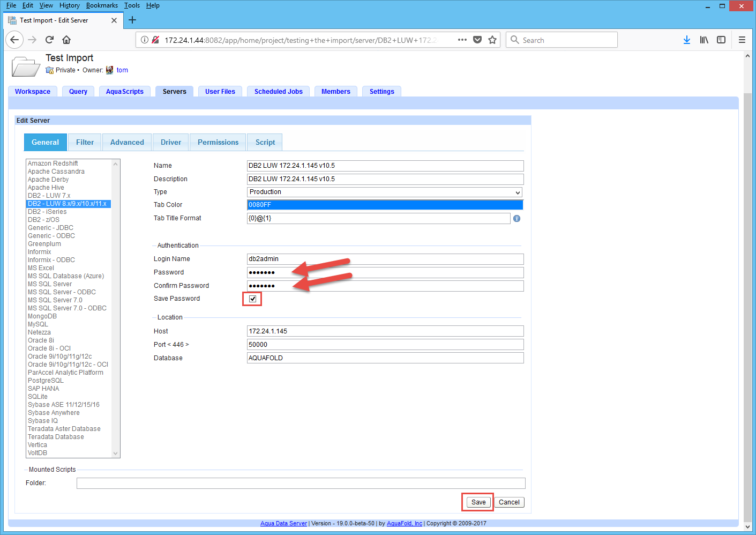Select the Advanced tab in Edit Server

pos(127,142)
